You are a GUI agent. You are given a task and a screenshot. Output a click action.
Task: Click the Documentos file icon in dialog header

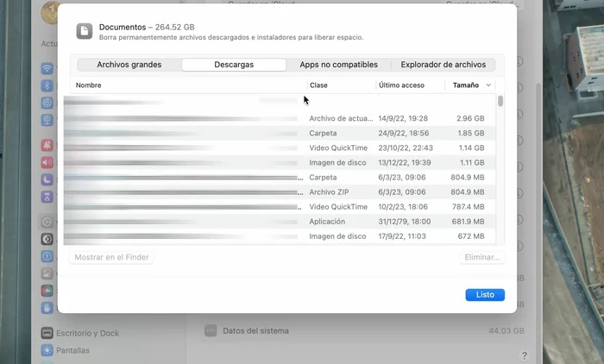tap(85, 31)
